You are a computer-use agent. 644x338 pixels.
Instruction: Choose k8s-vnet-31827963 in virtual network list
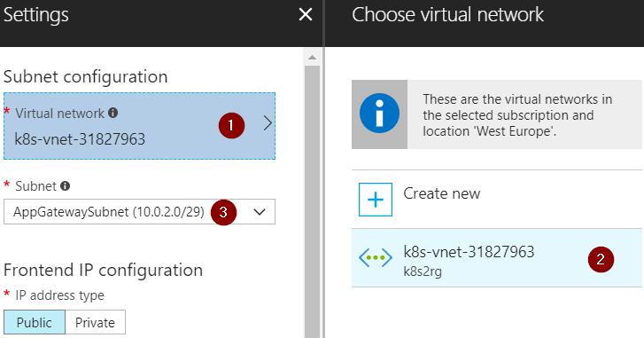pyautogui.click(x=497, y=258)
